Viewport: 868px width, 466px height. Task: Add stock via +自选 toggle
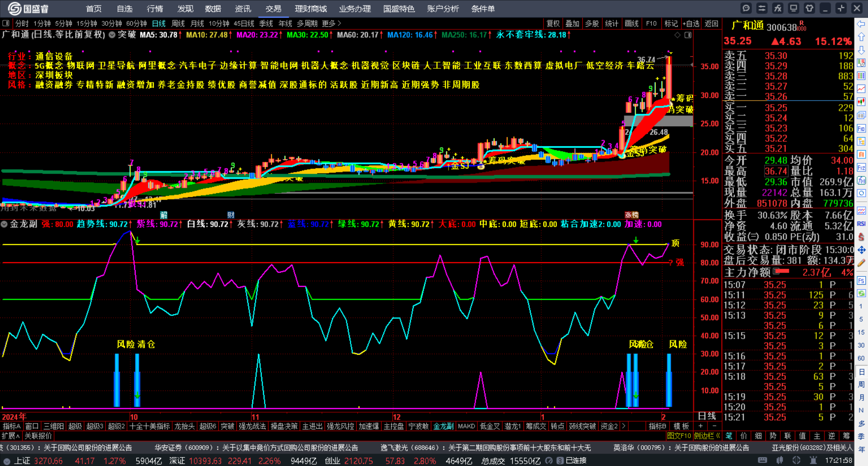point(691,24)
